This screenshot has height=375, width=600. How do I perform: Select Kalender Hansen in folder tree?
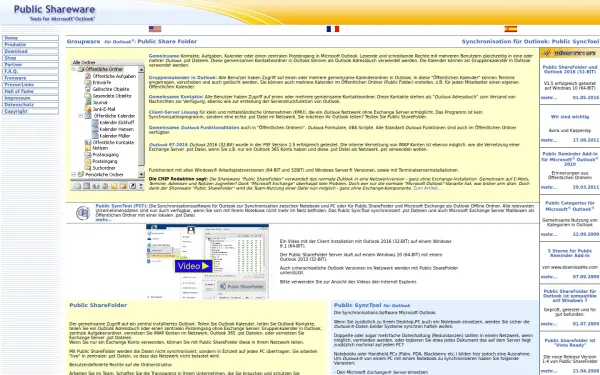[116, 129]
